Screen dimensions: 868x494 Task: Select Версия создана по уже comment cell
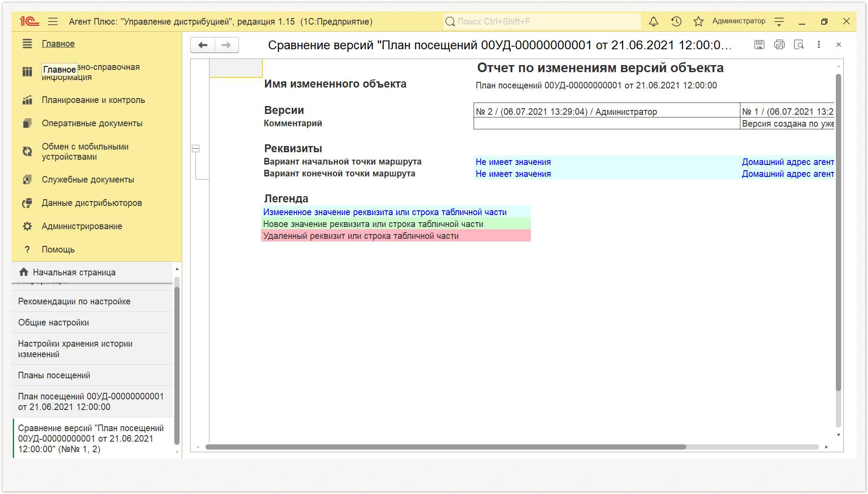click(787, 124)
